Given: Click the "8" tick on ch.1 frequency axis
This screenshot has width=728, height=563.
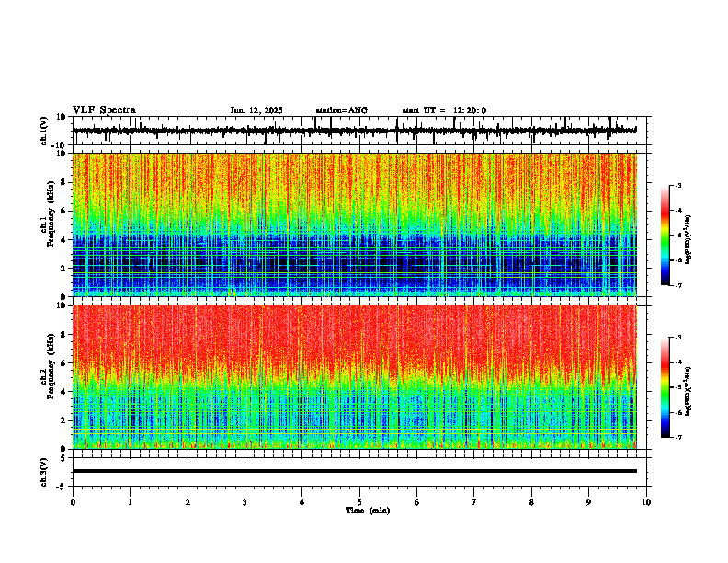Looking at the screenshot, I should coord(64,182).
